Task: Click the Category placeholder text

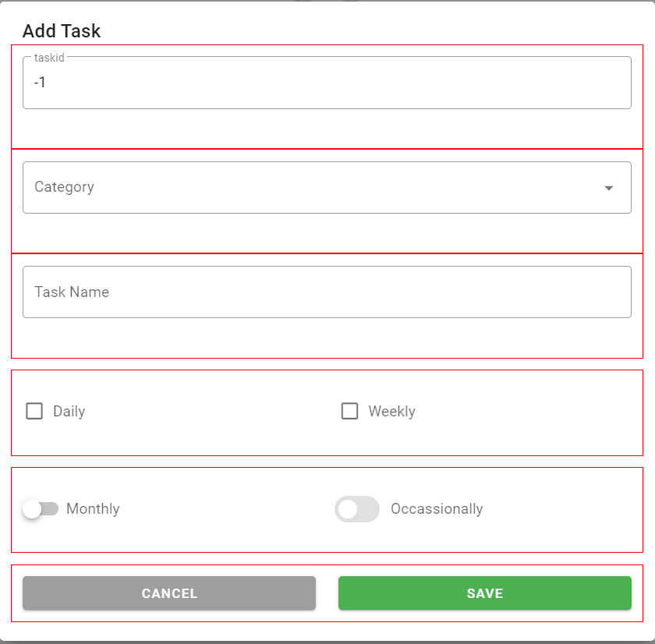Action: point(64,187)
